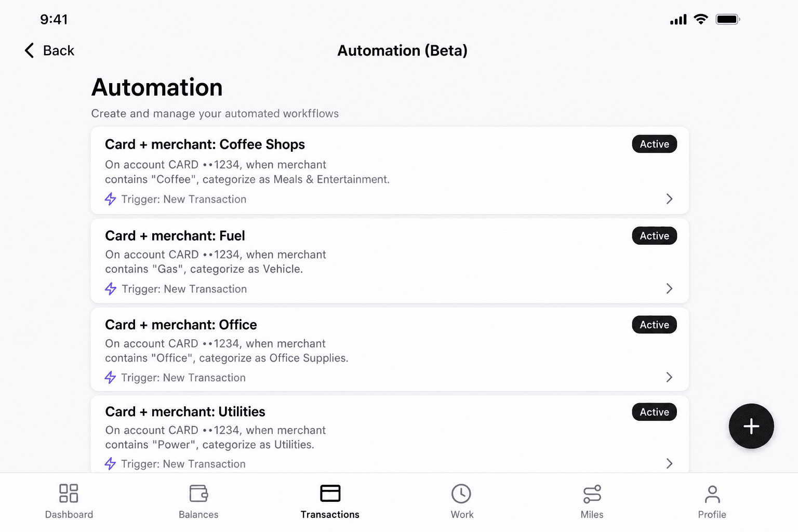Expand Fuel rule chevron
The height and width of the screenshot is (532, 798).
[669, 288]
